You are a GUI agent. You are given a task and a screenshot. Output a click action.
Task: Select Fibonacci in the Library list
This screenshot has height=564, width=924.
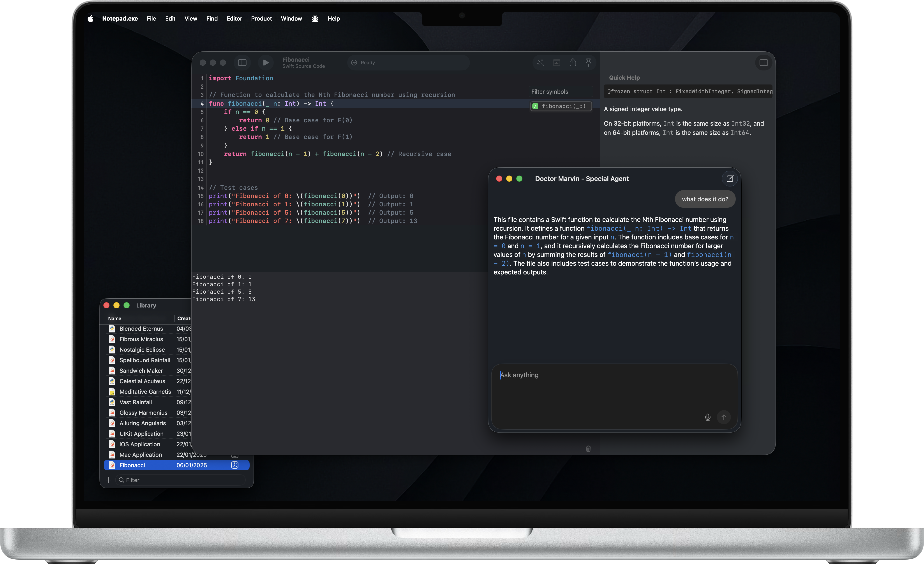tap(176, 465)
